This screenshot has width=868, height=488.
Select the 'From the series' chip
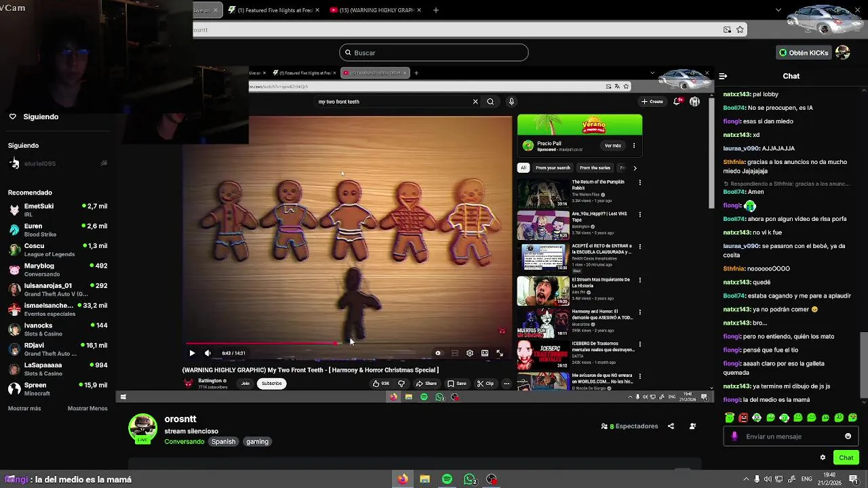coord(595,167)
